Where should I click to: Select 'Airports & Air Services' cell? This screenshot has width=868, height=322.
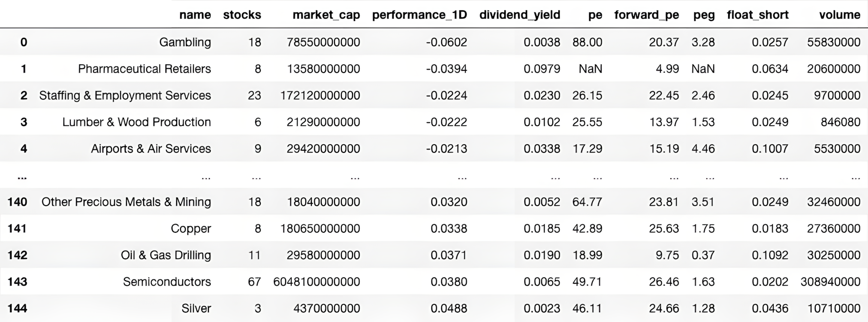click(x=151, y=149)
